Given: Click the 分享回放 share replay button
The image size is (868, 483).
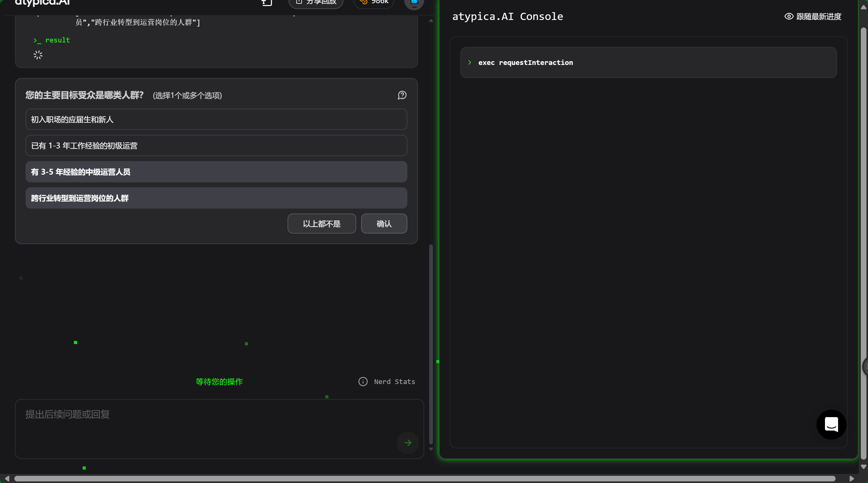Looking at the screenshot, I should [316, 3].
